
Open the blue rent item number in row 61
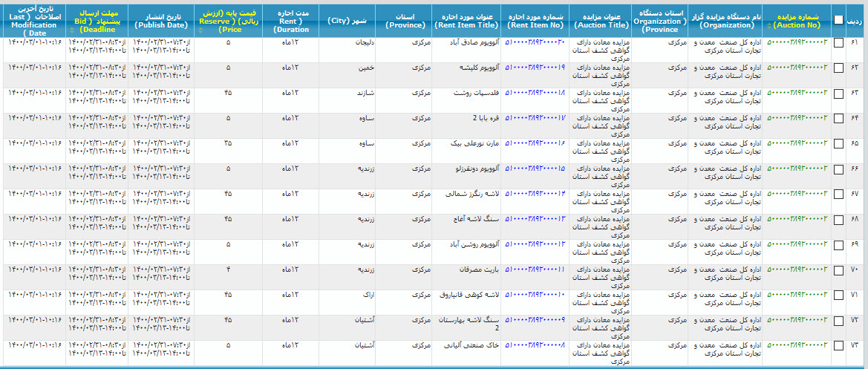click(x=535, y=42)
